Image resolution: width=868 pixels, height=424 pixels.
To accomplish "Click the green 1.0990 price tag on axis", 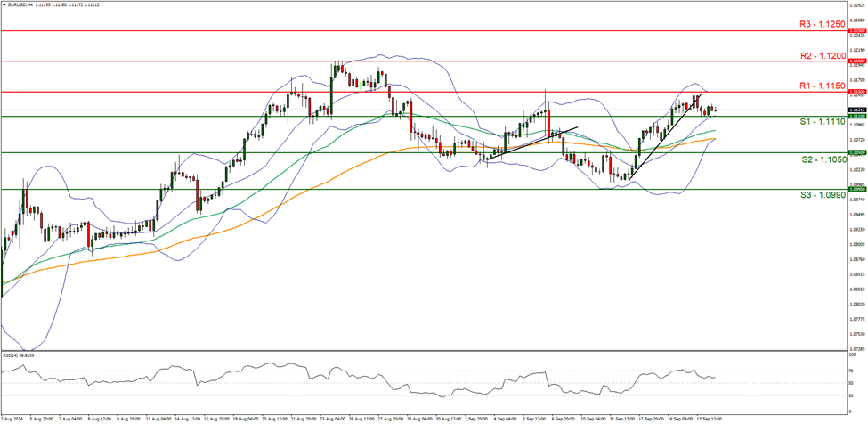I will click(857, 189).
